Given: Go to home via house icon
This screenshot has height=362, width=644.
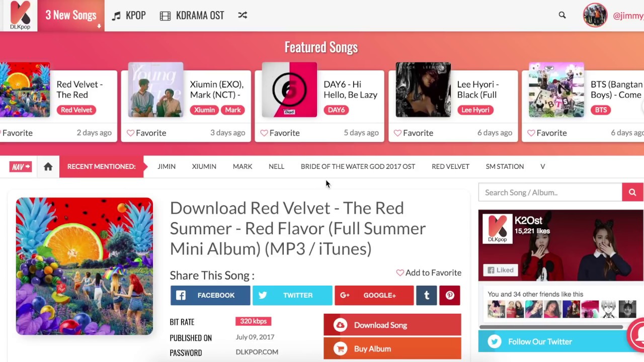Looking at the screenshot, I should point(48,166).
